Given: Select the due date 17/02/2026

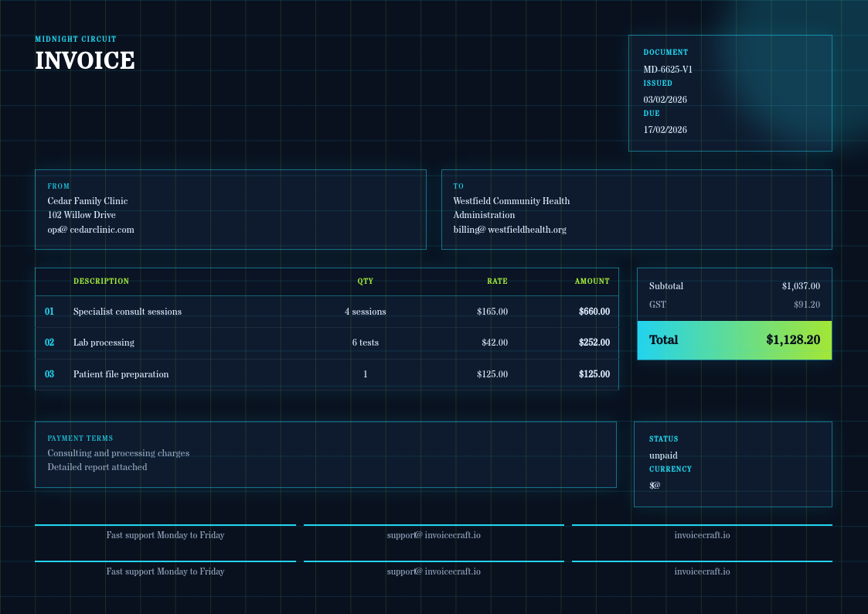Looking at the screenshot, I should click(x=665, y=130).
